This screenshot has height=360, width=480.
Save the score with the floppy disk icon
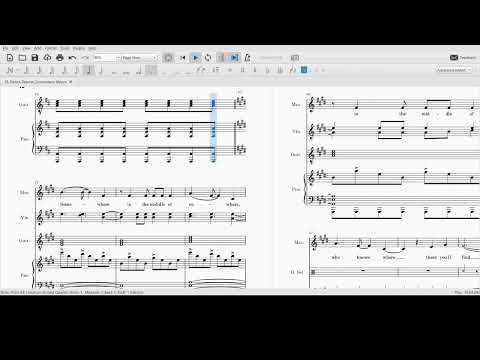tap(35, 58)
